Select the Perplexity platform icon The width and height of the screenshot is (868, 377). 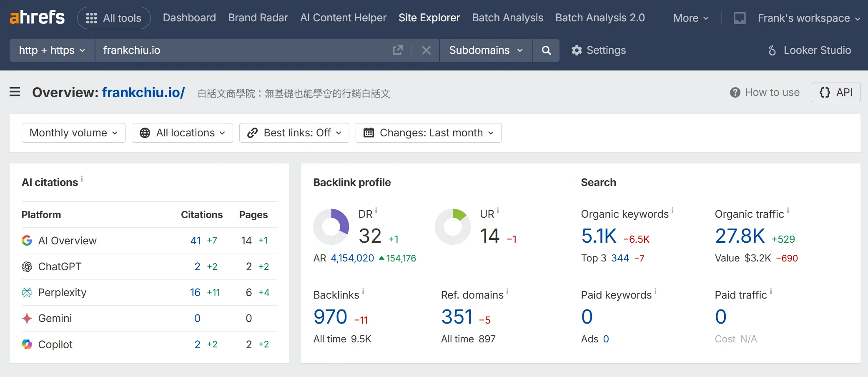pos(27,292)
